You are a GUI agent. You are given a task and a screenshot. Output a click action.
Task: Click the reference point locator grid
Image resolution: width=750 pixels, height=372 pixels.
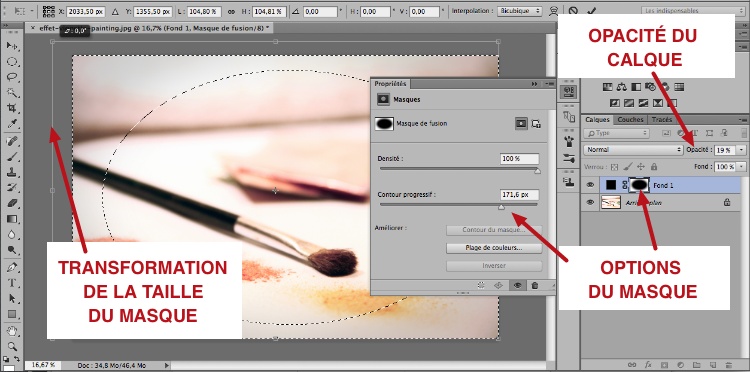pos(48,11)
